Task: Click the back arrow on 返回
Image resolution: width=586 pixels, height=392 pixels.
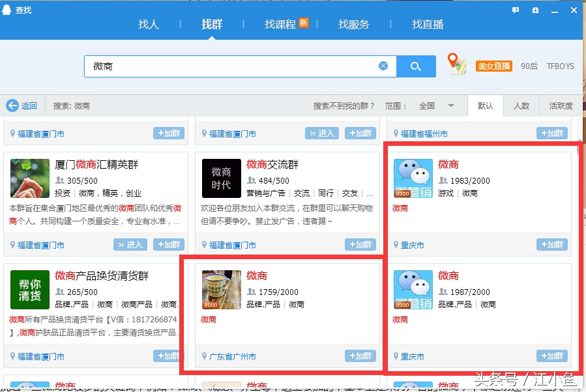Action: click(14, 105)
